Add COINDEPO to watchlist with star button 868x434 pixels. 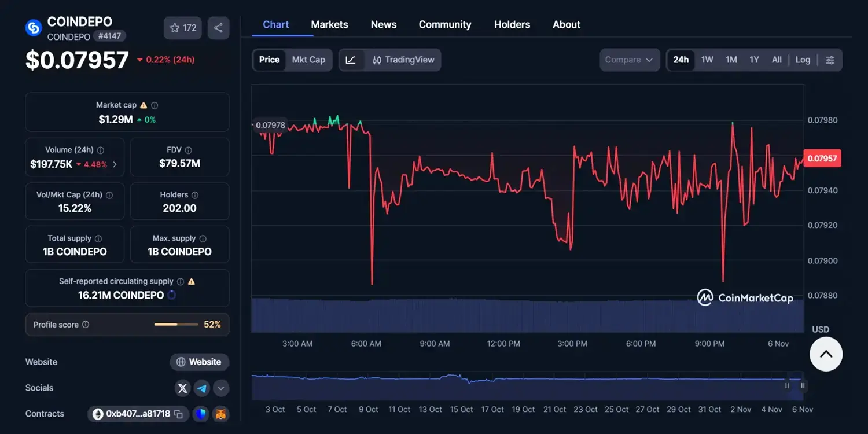(182, 28)
